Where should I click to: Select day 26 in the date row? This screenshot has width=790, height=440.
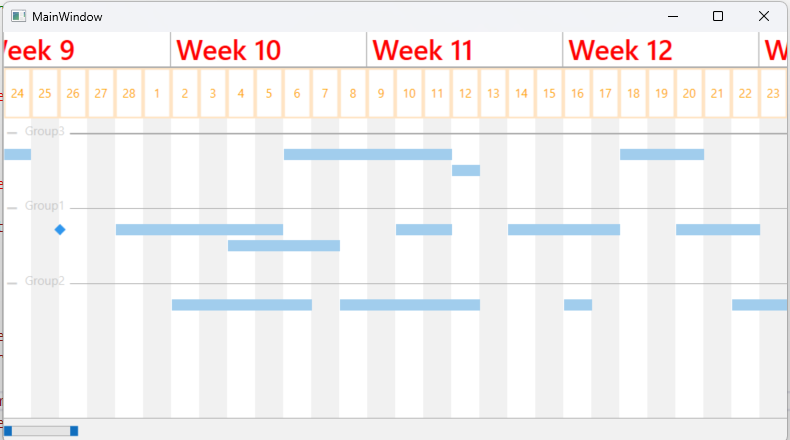73,94
